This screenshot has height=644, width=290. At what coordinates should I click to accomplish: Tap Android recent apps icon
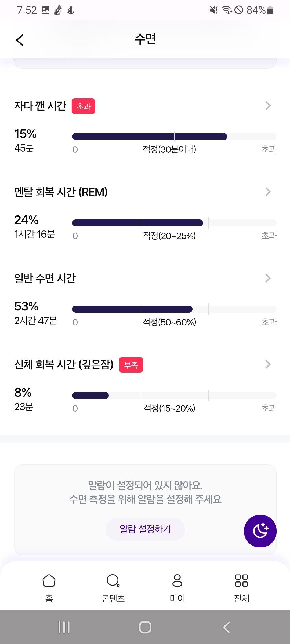point(64,627)
